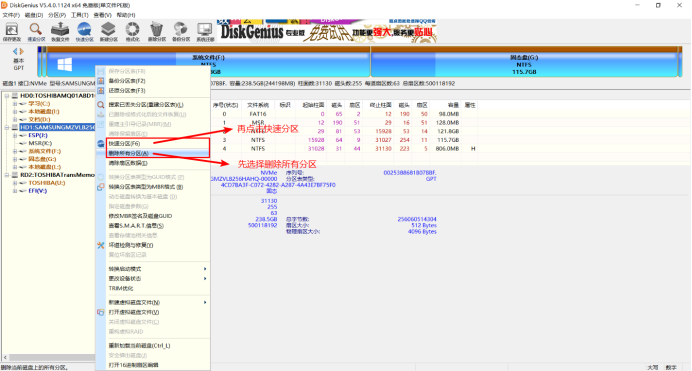Screen dimensions: 692x371
Task: Open the 帮助(H) menu
Action: [x=126, y=15]
